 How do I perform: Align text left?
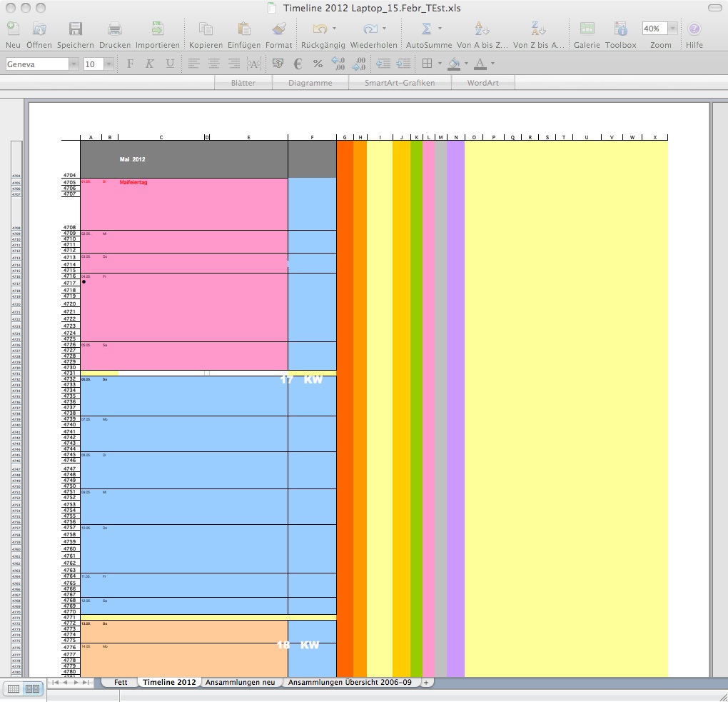pyautogui.click(x=193, y=64)
